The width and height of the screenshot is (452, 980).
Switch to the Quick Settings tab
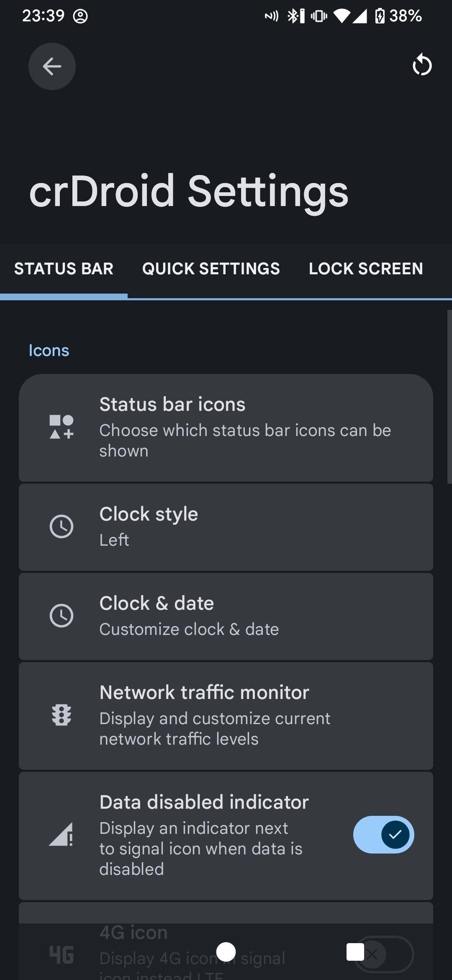211,269
